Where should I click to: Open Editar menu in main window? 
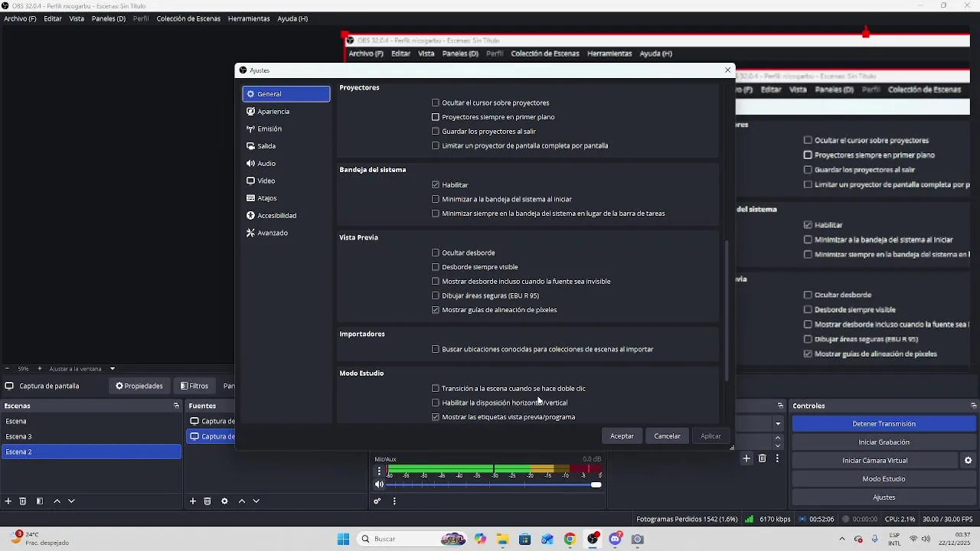[x=53, y=18]
